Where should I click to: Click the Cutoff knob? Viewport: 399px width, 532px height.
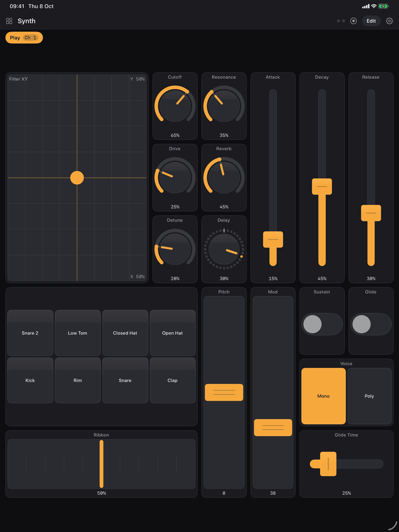pyautogui.click(x=175, y=106)
